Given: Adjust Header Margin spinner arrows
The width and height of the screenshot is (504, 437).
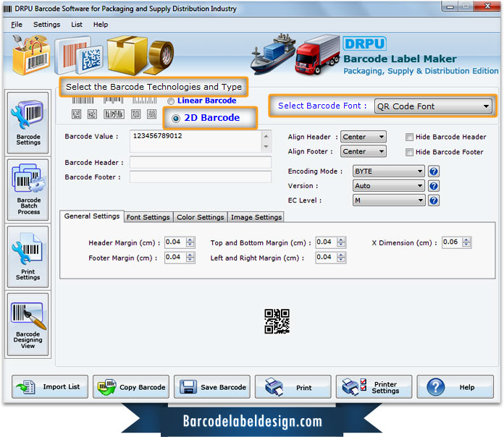Looking at the screenshot, I should [x=190, y=242].
